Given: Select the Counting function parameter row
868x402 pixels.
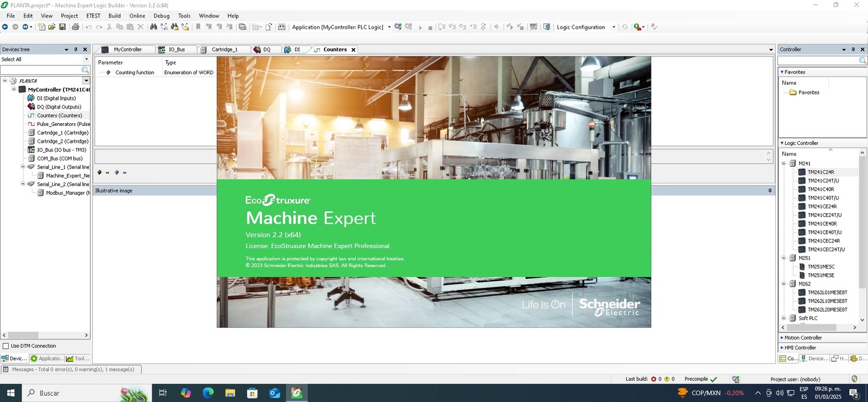Looking at the screenshot, I should click(x=156, y=72).
